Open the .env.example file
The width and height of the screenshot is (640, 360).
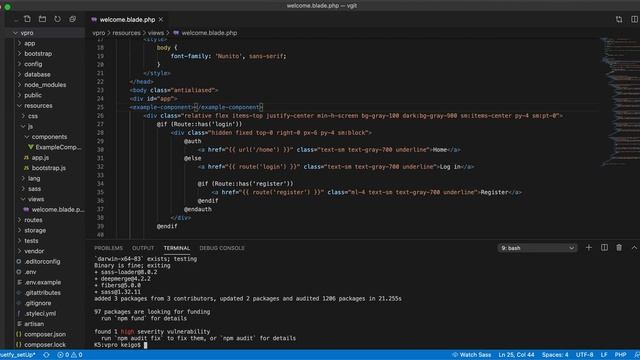(x=39, y=282)
